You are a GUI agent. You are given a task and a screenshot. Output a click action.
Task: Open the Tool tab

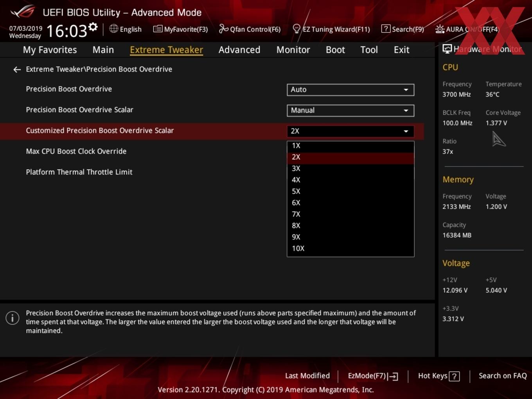(x=369, y=50)
